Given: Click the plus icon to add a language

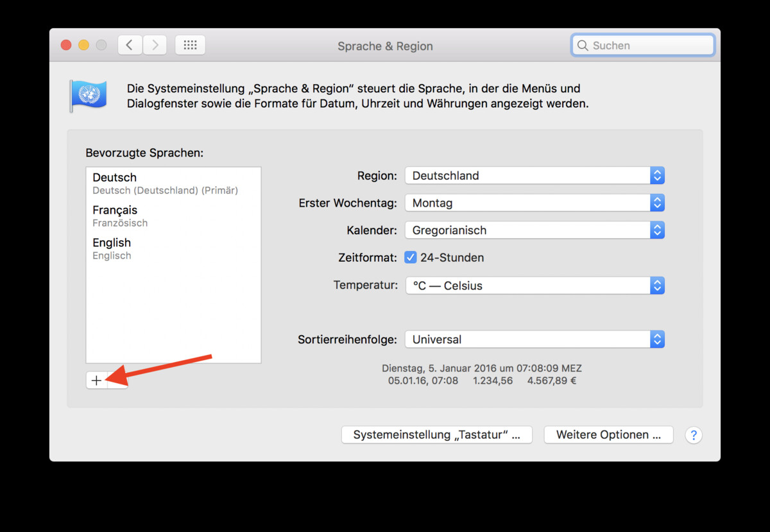Looking at the screenshot, I should tap(95, 380).
